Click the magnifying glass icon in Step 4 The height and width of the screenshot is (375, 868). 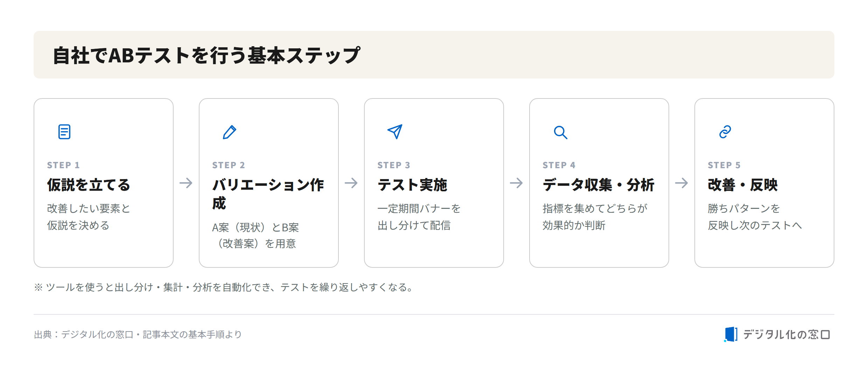[560, 132]
